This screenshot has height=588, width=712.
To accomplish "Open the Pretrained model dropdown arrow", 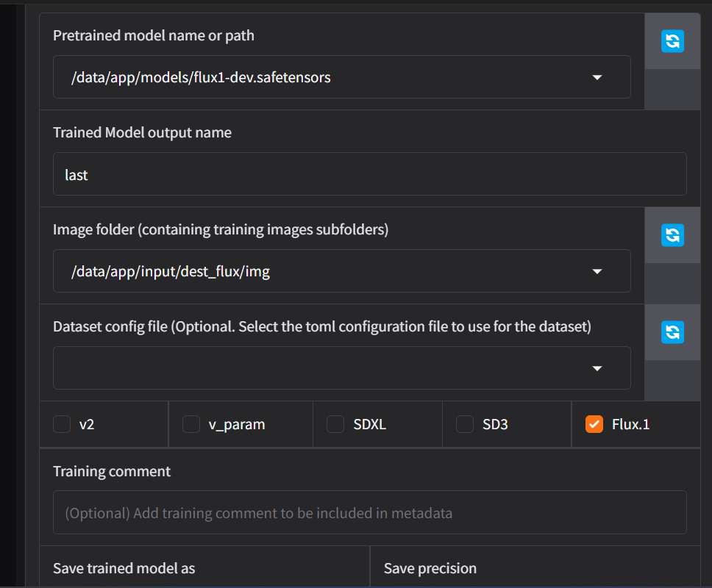I will [597, 77].
